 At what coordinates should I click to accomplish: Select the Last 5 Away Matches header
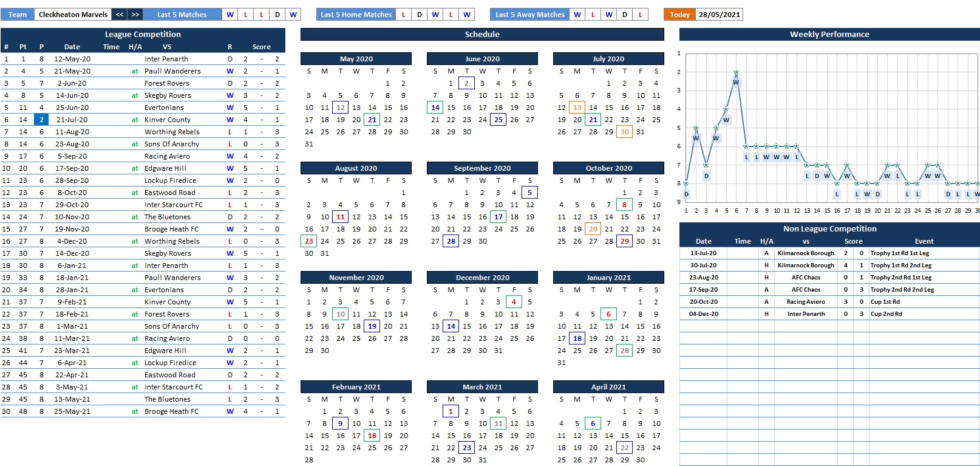pos(529,15)
